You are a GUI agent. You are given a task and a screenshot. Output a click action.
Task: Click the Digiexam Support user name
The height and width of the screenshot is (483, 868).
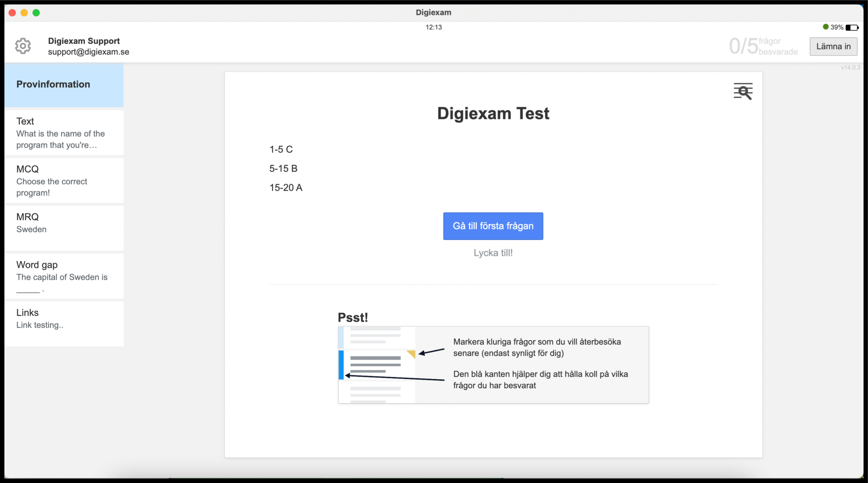(x=84, y=41)
